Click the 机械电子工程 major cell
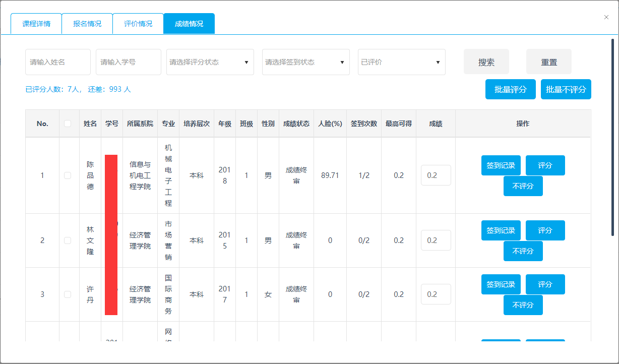 click(x=168, y=175)
